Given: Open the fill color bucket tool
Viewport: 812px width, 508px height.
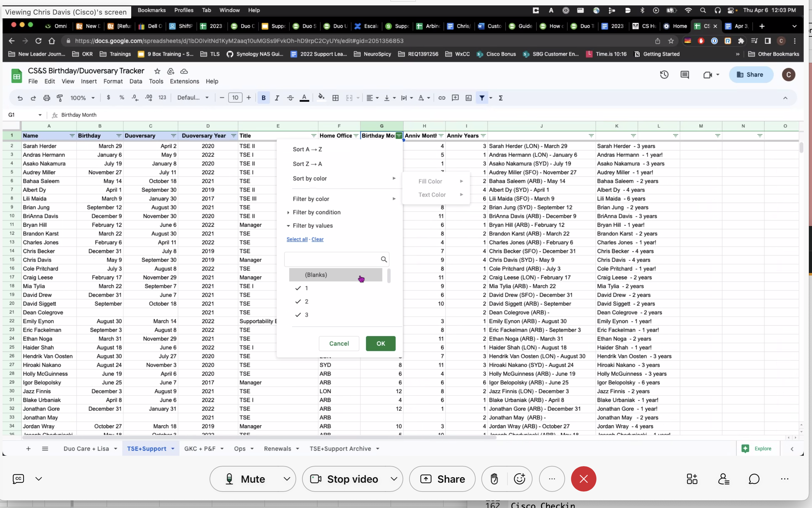Looking at the screenshot, I should point(321,98).
